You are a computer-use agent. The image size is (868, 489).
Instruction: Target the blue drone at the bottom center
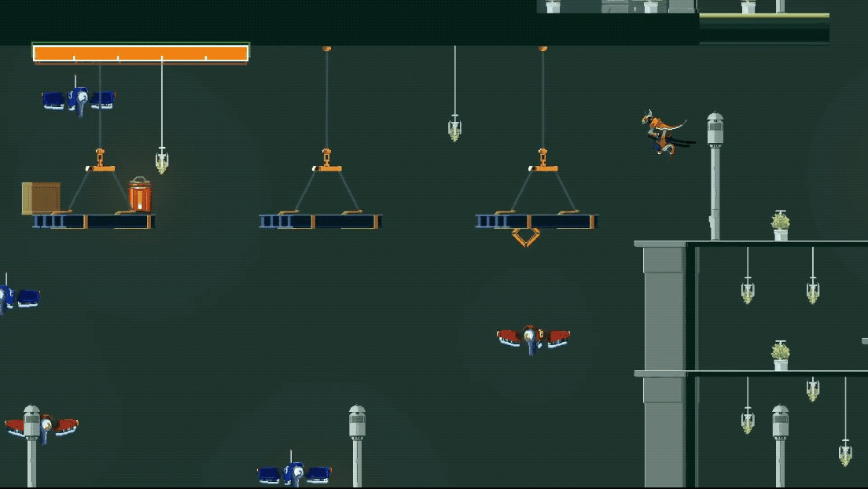click(x=294, y=473)
